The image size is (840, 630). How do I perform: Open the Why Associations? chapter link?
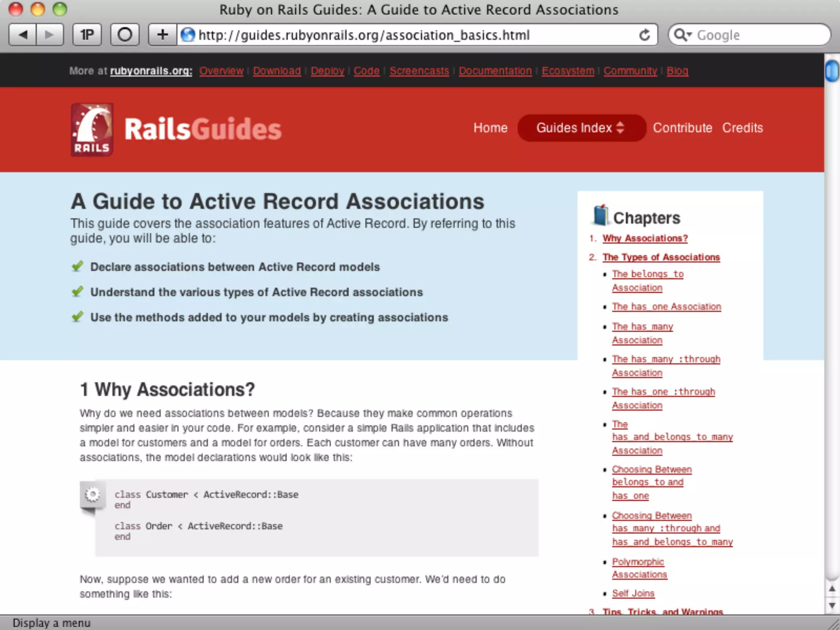pyautogui.click(x=645, y=238)
